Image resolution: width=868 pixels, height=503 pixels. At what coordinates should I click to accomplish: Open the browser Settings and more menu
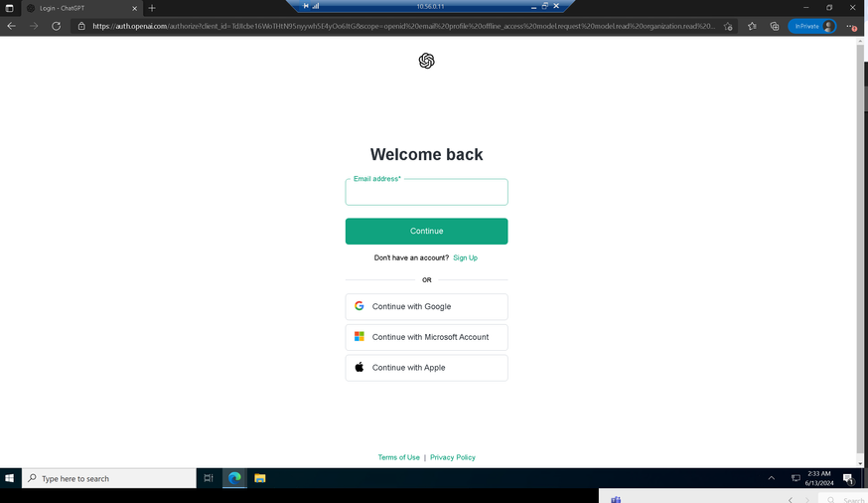click(x=851, y=26)
